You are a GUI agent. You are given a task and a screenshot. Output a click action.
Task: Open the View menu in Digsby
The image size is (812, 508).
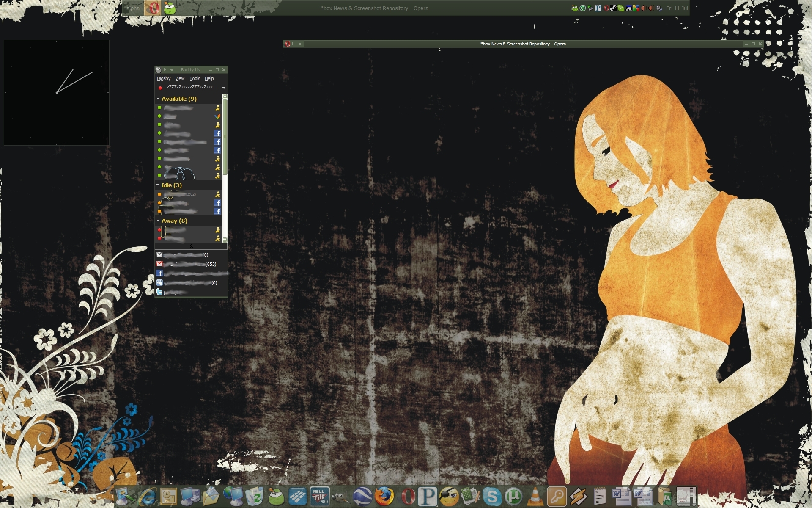[x=180, y=78]
